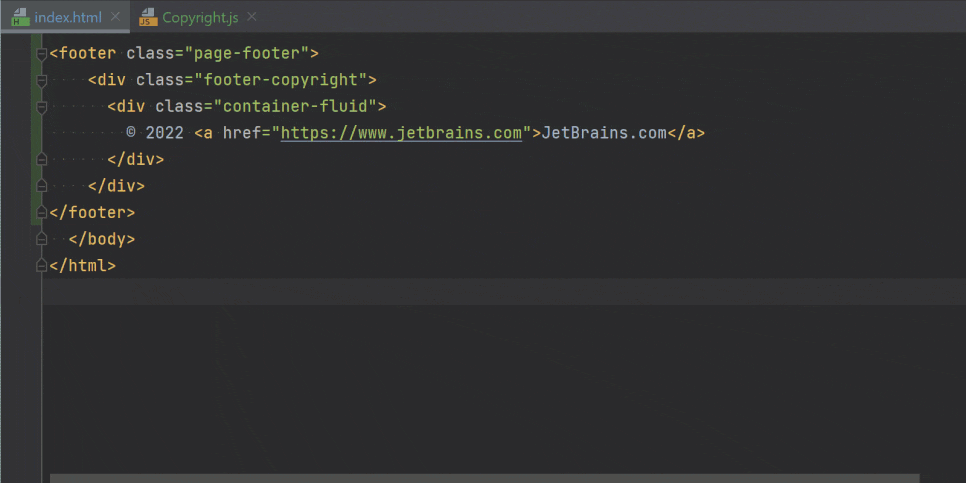Click the JS file icon on Copyright.js tab
The height and width of the screenshot is (483, 966).
[148, 17]
